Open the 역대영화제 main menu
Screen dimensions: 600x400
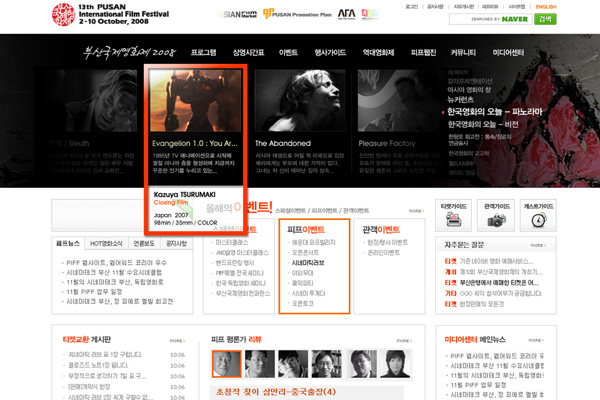378,52
